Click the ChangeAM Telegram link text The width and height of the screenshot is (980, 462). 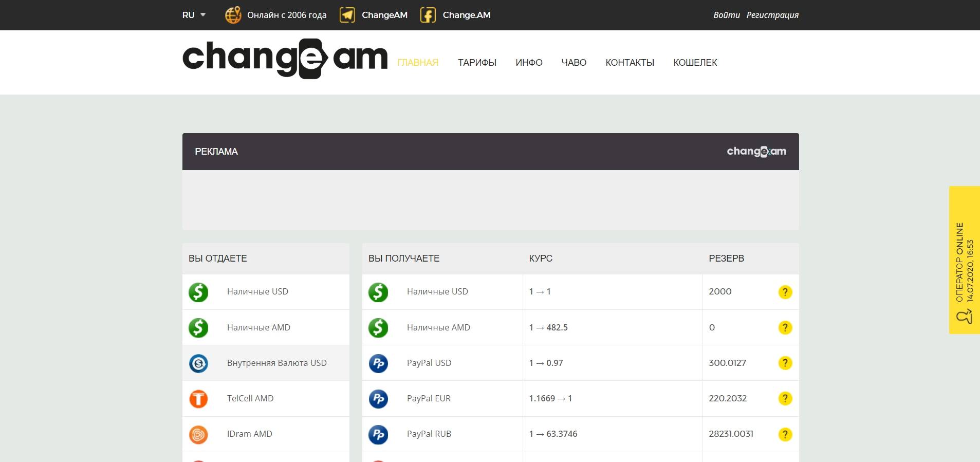(x=384, y=15)
